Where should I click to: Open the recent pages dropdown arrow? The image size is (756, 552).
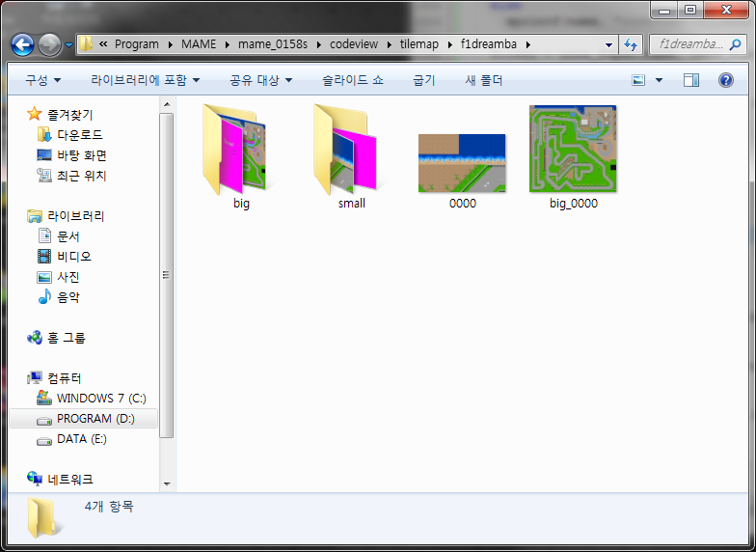[x=68, y=44]
